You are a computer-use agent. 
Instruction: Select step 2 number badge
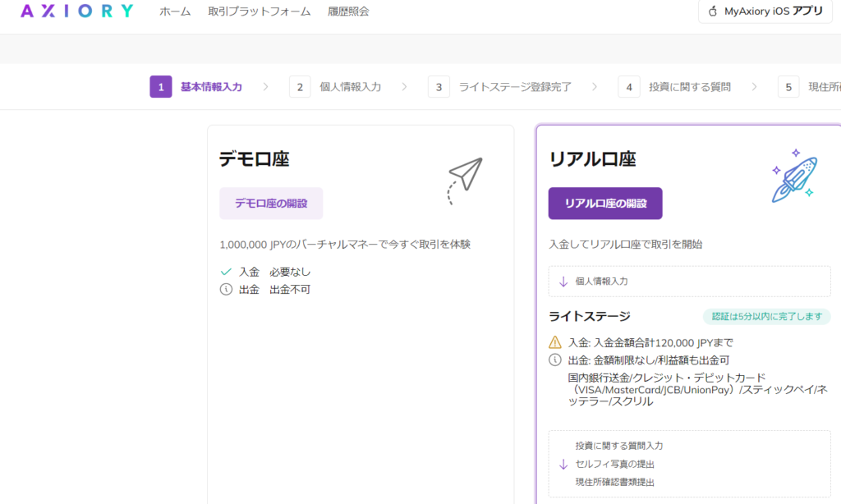(x=300, y=87)
